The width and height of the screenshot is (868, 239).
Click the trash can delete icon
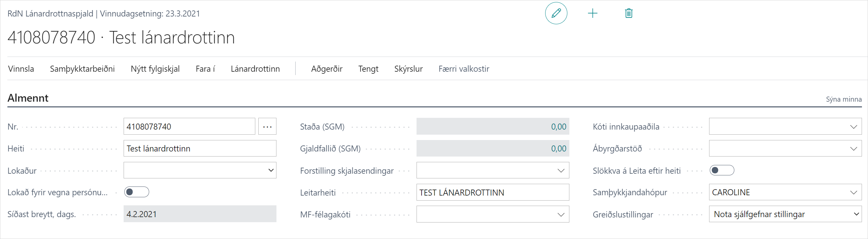628,13
